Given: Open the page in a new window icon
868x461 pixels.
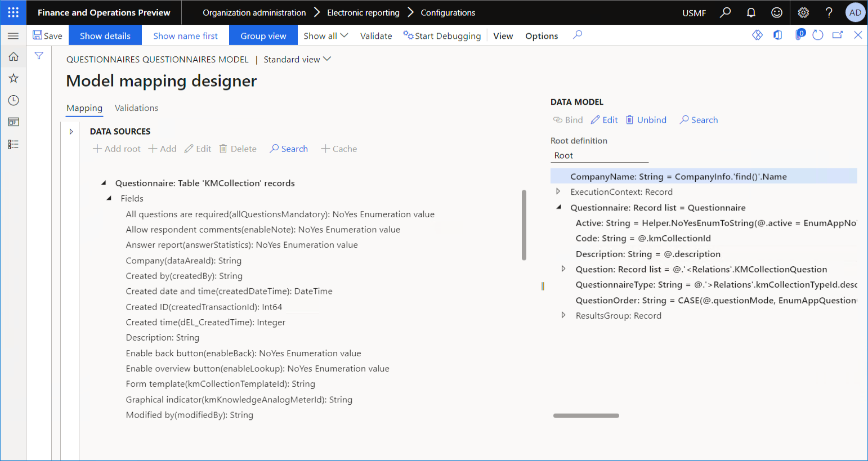Looking at the screenshot, I should 838,35.
